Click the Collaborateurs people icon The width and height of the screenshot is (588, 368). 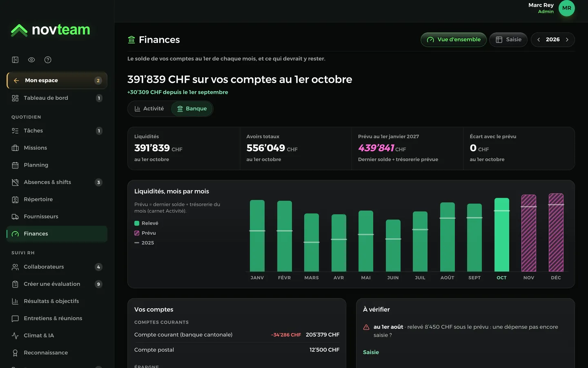15,267
